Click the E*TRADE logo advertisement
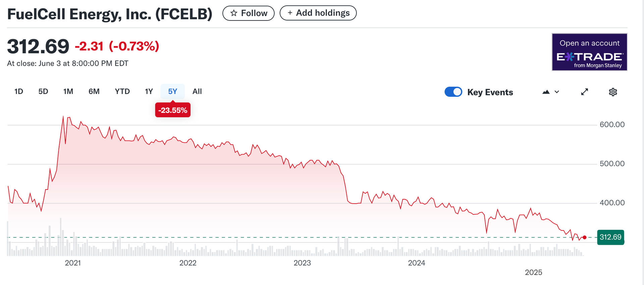The width and height of the screenshot is (644, 285). click(x=589, y=57)
